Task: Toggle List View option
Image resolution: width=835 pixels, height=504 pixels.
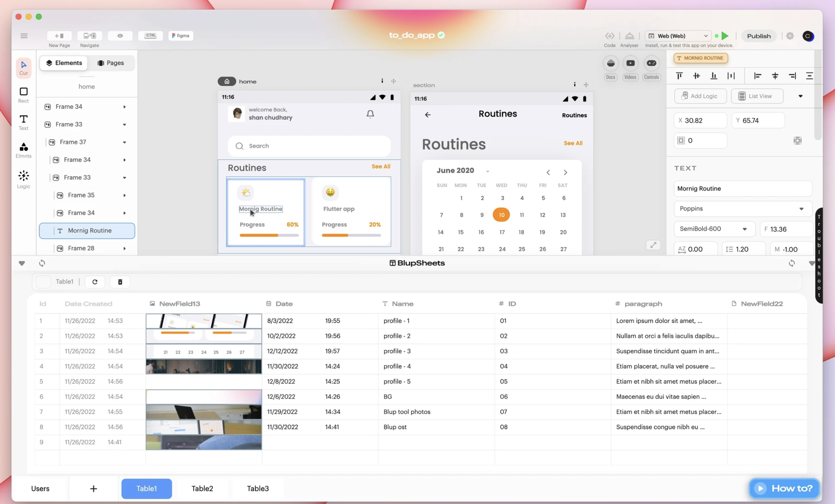Action: coord(757,96)
